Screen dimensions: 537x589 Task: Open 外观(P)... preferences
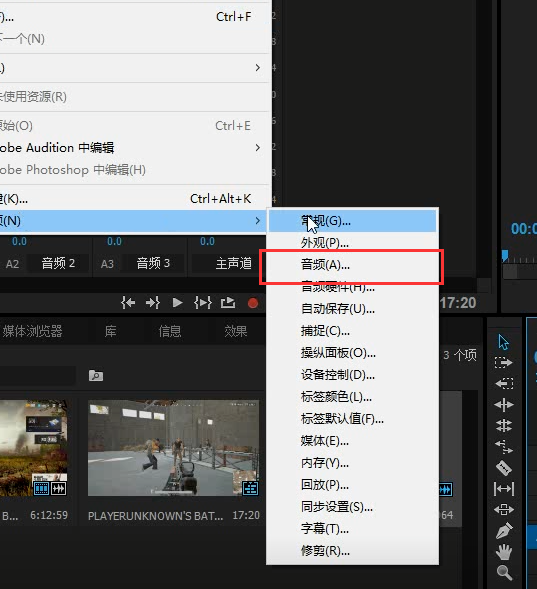pyautogui.click(x=352, y=243)
